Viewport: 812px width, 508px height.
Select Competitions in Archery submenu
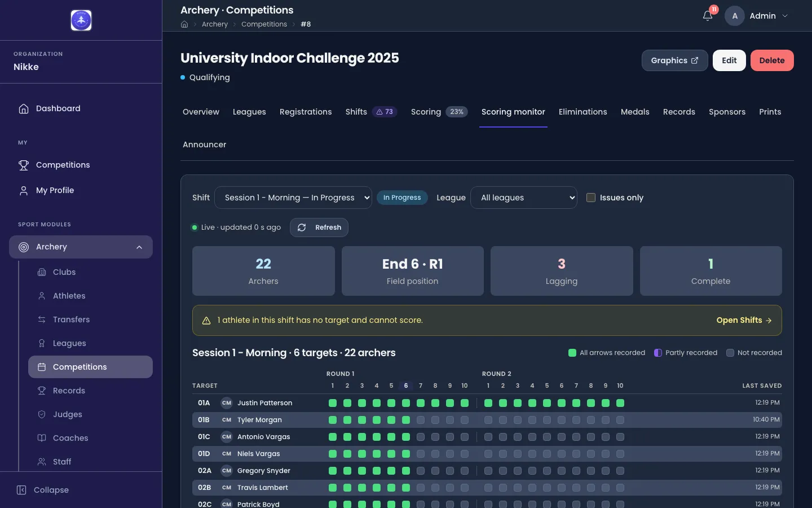[90, 367]
